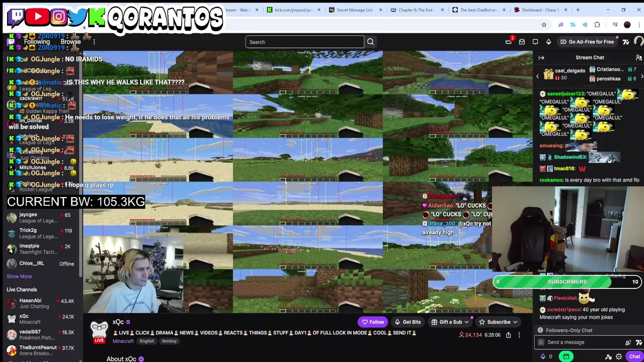The width and height of the screenshot is (644, 362).
Task: Open a new browser tab
Action: tap(578, 10)
